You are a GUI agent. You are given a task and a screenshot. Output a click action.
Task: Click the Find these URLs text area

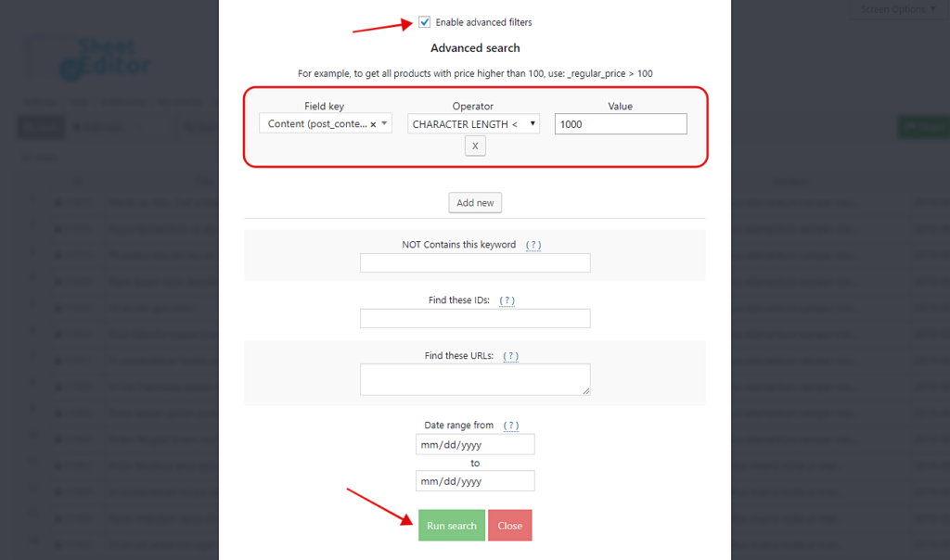[475, 378]
